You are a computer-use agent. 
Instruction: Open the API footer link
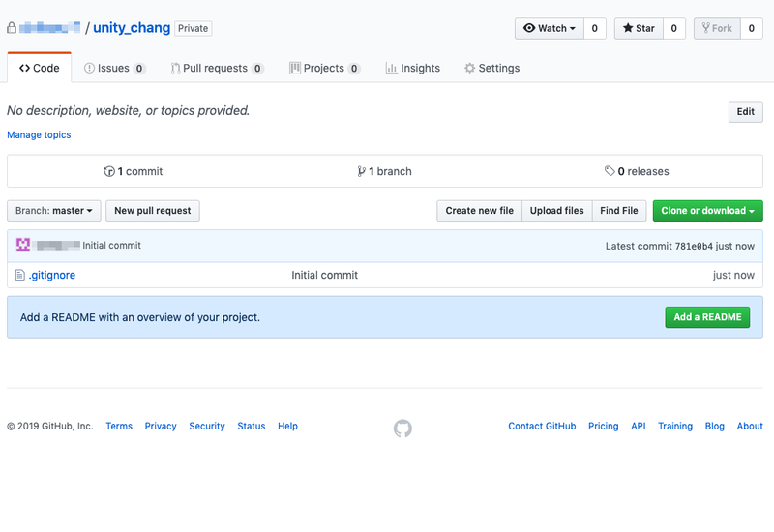[x=639, y=426]
